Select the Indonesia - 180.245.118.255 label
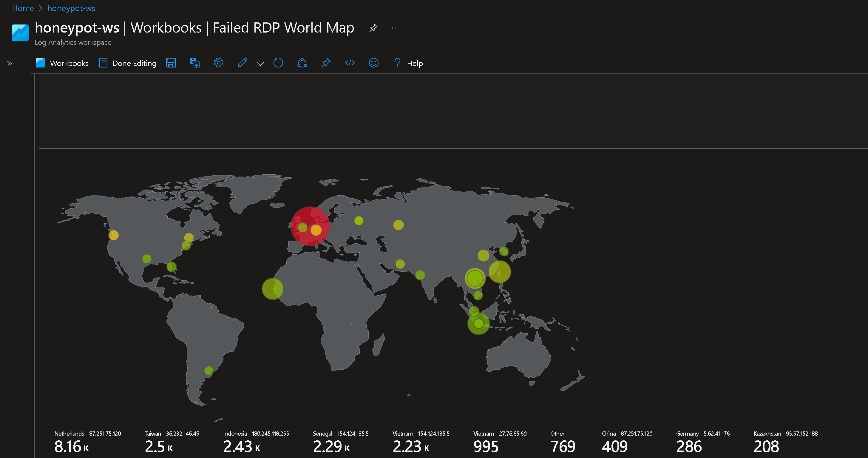The image size is (868, 458). click(256, 434)
